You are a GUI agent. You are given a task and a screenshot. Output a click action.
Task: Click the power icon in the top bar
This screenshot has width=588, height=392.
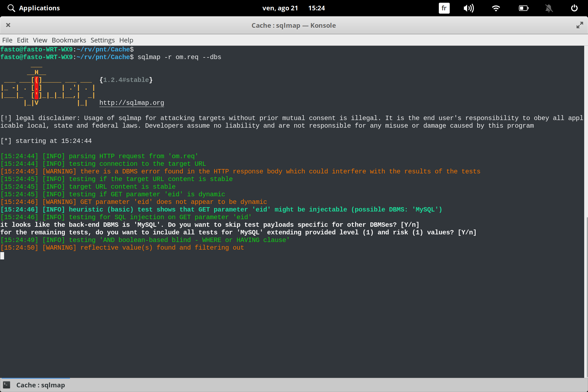[574, 8]
